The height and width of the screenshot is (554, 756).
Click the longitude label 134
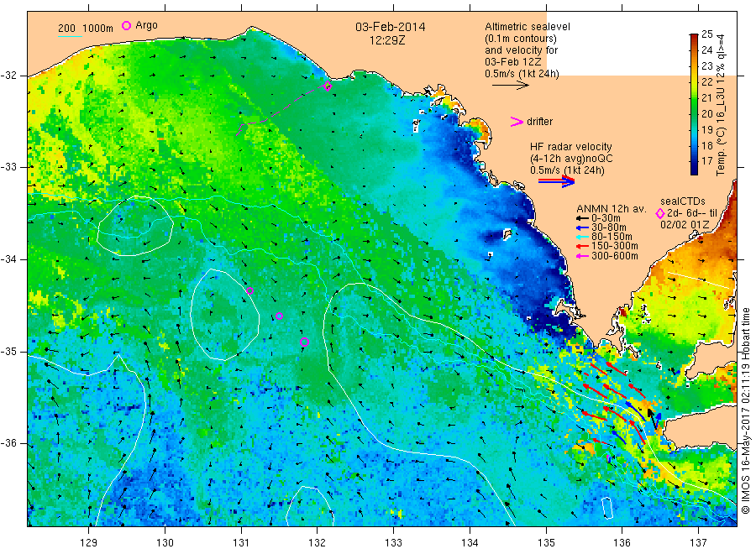coord(470,543)
